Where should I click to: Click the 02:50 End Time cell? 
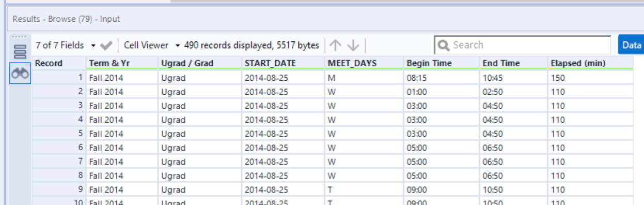[x=514, y=92]
